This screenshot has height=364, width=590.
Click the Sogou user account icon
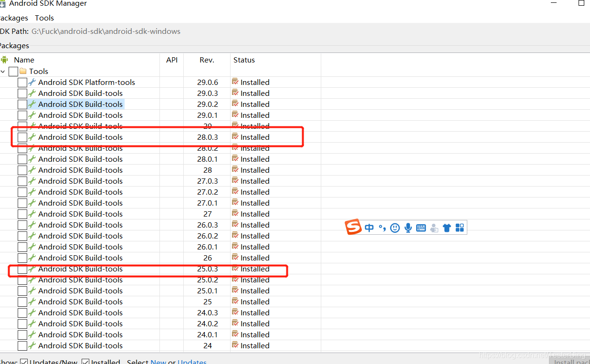pyautogui.click(x=434, y=228)
